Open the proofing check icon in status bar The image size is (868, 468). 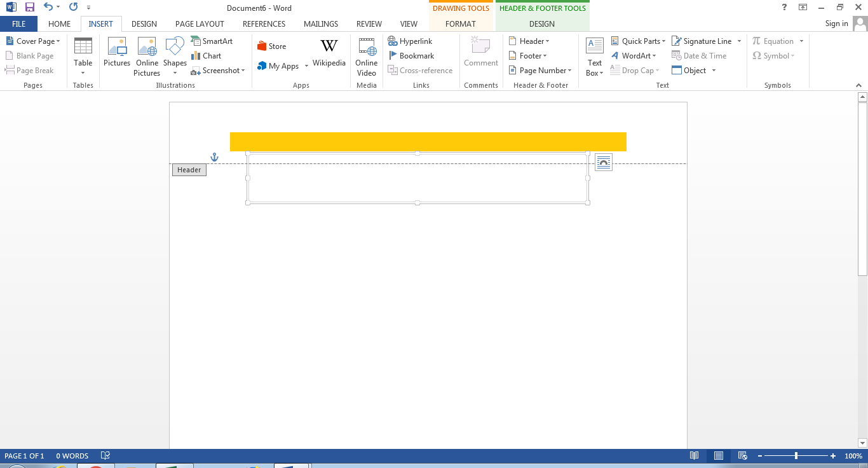[x=104, y=455]
